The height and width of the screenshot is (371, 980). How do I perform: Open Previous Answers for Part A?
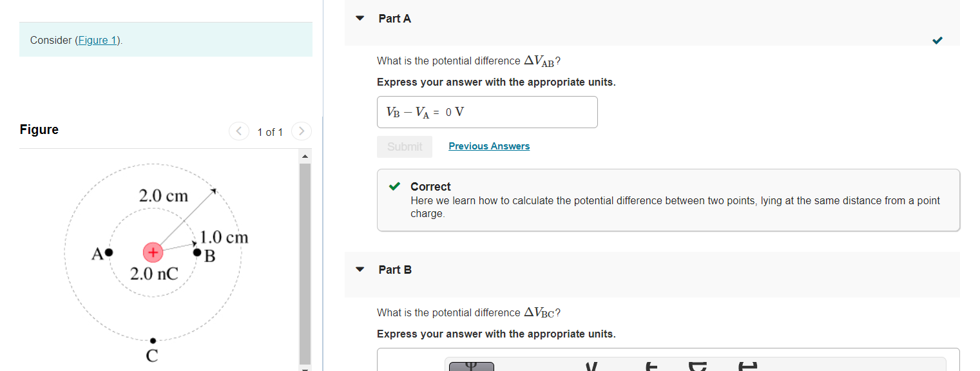488,146
